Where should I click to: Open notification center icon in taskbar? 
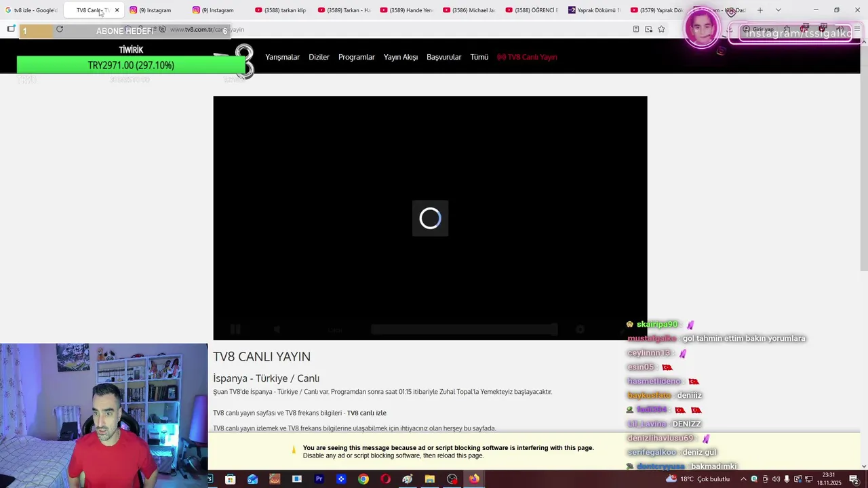coord(854,479)
